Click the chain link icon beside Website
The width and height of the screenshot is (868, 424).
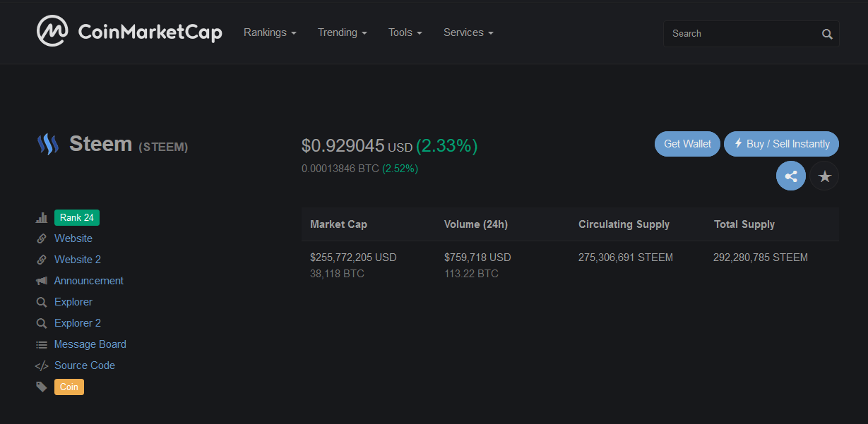[42, 238]
